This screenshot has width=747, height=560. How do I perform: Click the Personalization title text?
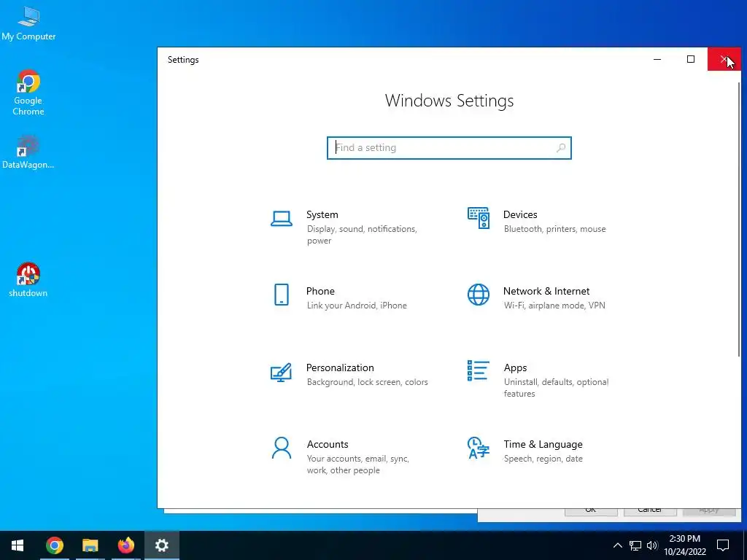pos(340,367)
